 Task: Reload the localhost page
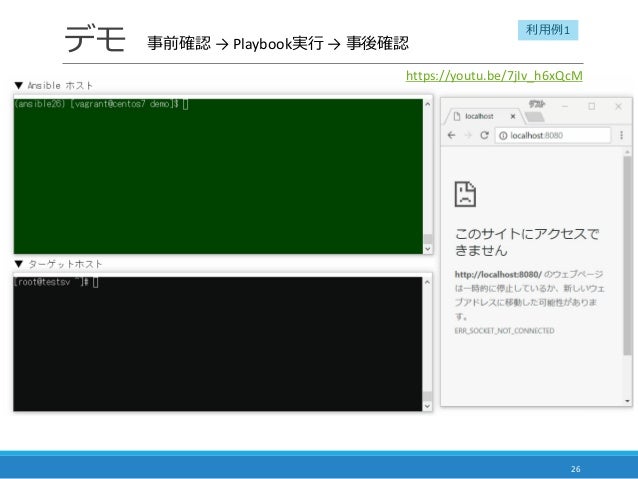pyautogui.click(x=484, y=135)
